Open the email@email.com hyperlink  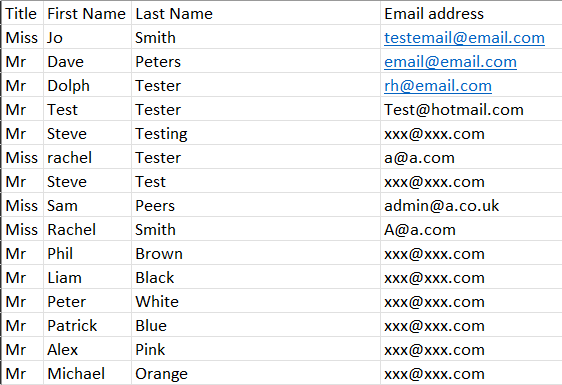click(450, 62)
